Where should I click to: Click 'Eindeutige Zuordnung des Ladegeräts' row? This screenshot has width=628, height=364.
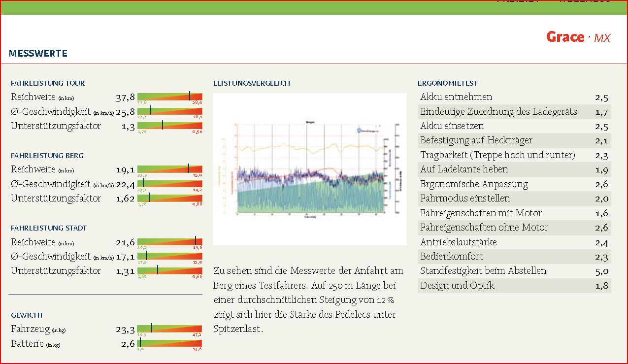click(x=514, y=111)
